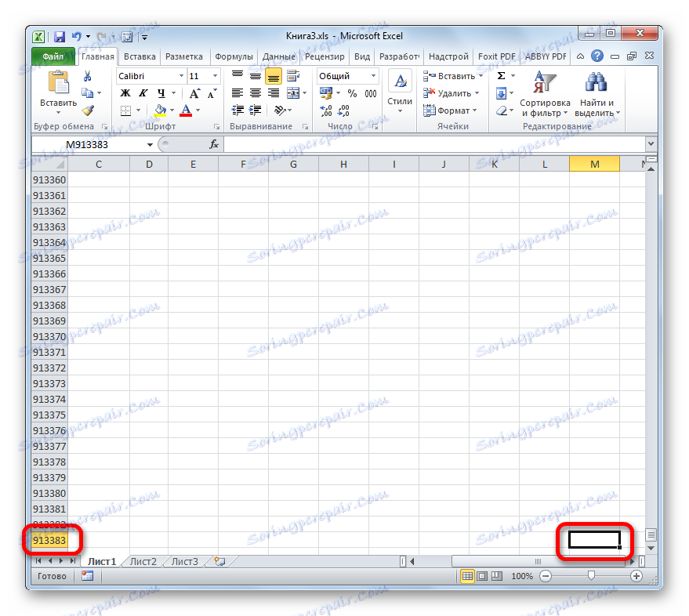Toggle bold Ж formatting
Screen dimensions: 689x616
125,93
